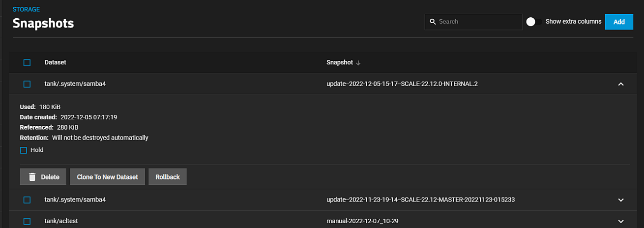Focus the Search input field
The height and width of the screenshot is (228, 644).
click(x=477, y=22)
